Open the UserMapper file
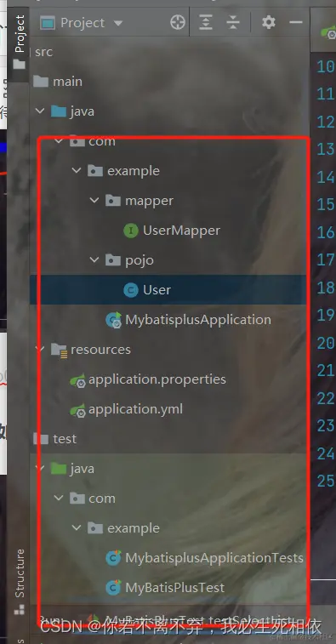The height and width of the screenshot is (644, 336). coord(181,231)
